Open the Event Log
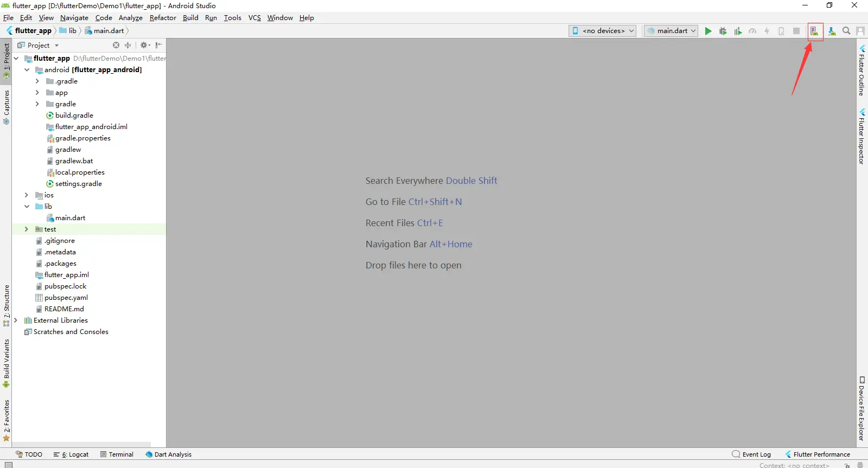The height and width of the screenshot is (468, 868). [751, 454]
